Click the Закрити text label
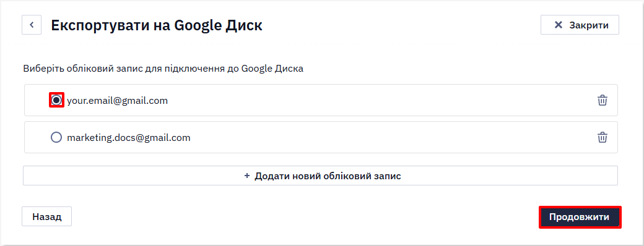This screenshot has height=246, width=644. 588,25
